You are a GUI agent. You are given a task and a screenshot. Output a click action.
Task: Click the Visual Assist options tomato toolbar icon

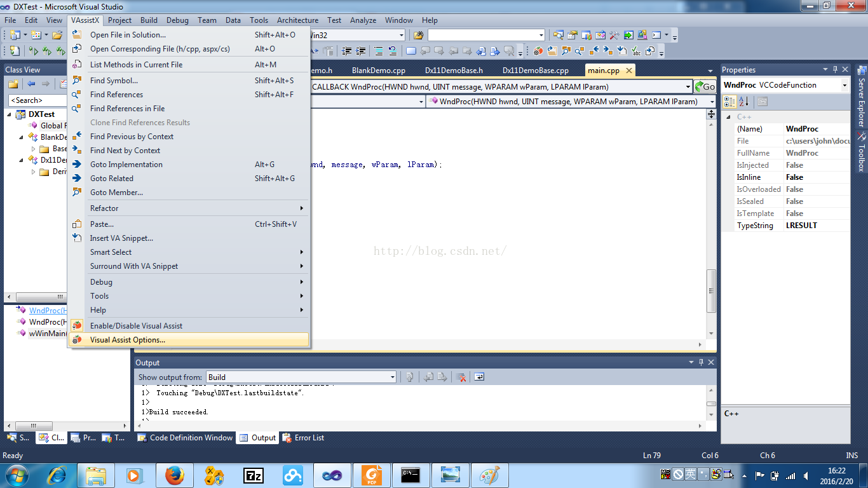(x=538, y=51)
